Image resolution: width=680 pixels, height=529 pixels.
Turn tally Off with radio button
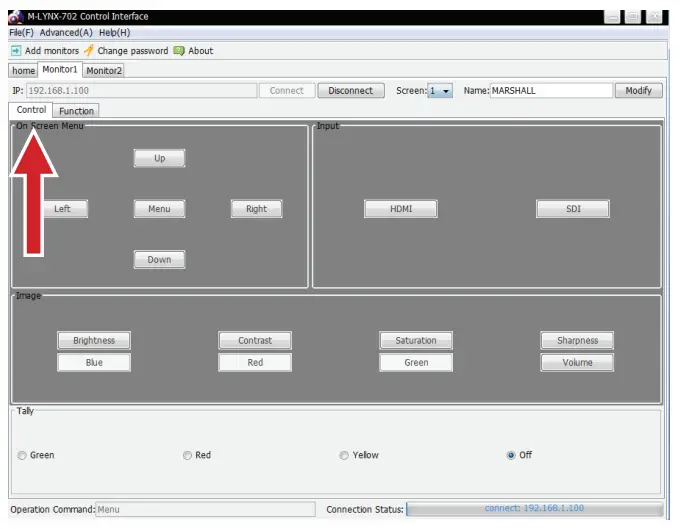pos(511,455)
